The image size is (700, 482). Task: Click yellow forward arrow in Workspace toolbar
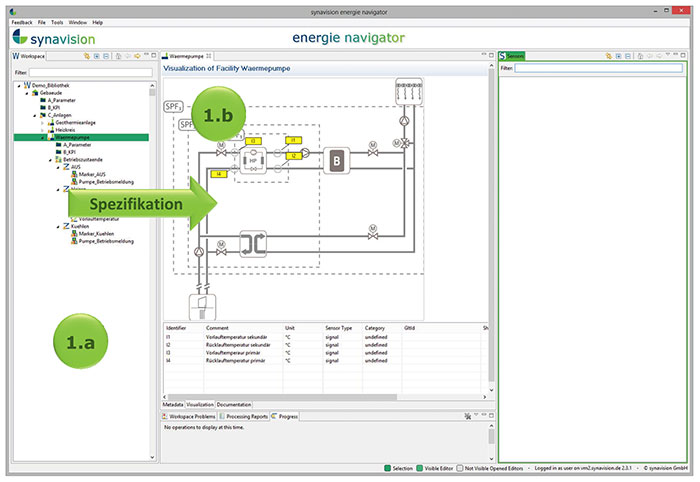[x=137, y=56]
